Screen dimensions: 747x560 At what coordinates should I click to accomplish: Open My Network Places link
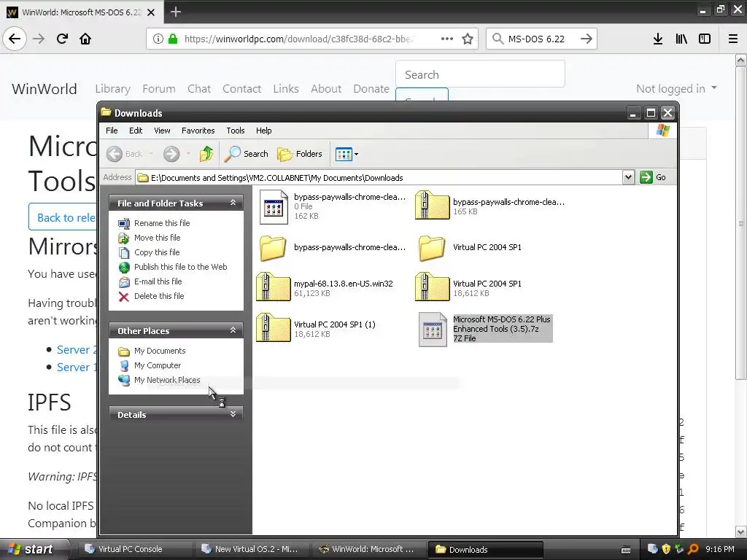pyautogui.click(x=167, y=380)
